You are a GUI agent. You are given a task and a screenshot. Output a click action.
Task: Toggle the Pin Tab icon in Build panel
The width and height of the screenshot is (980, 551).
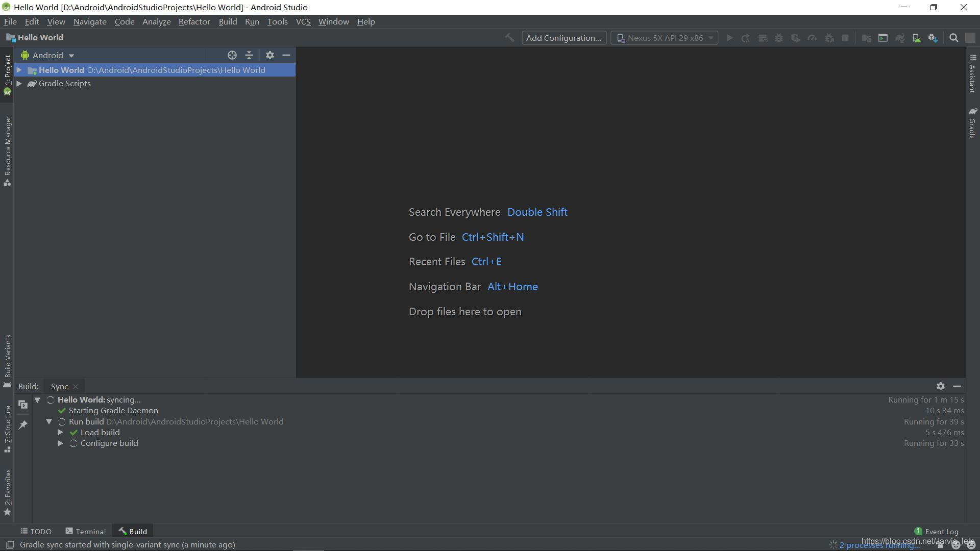pos(23,424)
